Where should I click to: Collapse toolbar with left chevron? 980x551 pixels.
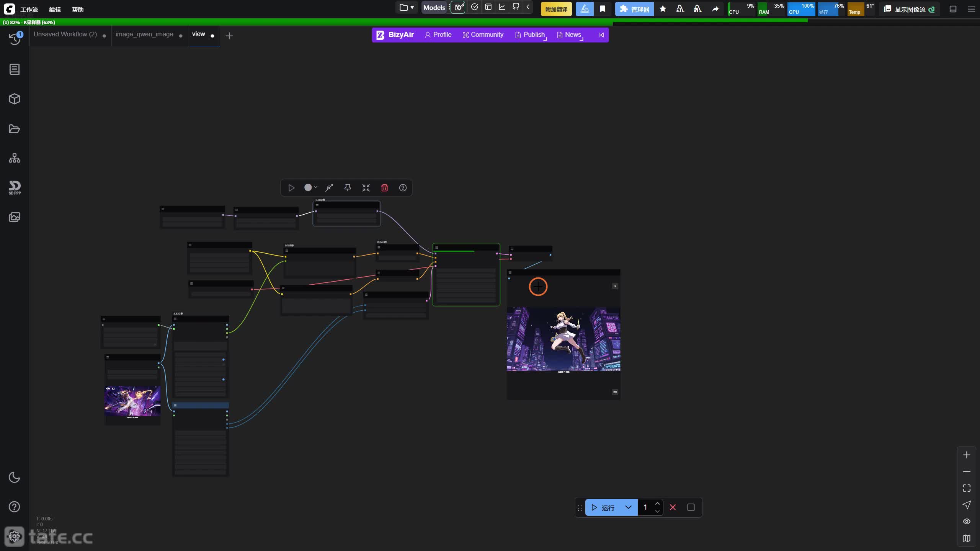(x=528, y=7)
